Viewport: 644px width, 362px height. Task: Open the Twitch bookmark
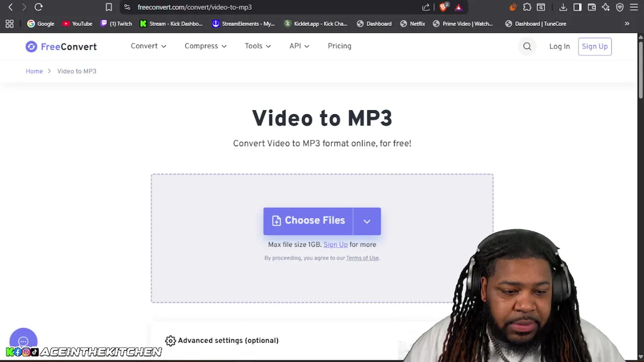point(116,24)
